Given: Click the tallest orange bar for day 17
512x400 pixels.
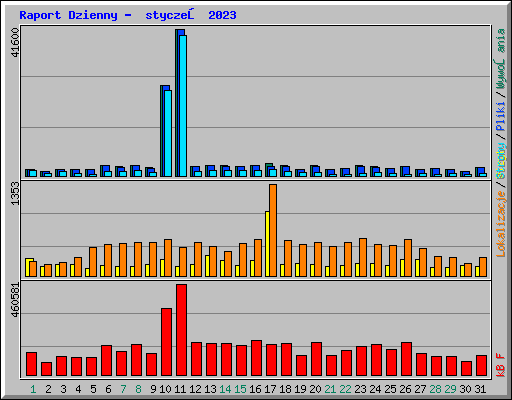Looking at the screenshot, I should [x=273, y=230].
